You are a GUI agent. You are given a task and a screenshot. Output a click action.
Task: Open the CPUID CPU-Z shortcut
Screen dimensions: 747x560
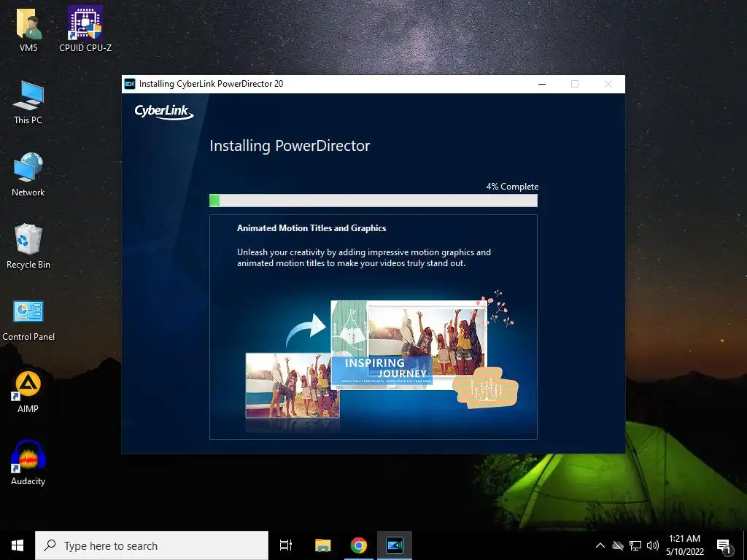click(85, 28)
